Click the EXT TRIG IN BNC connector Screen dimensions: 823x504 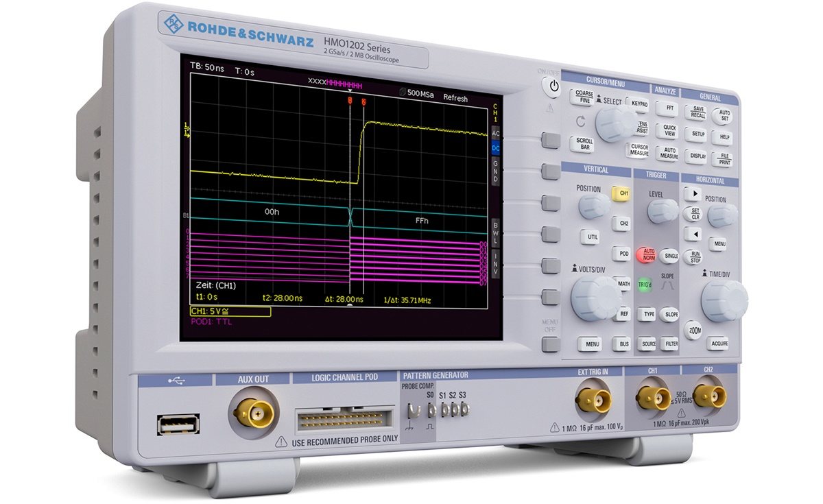tap(592, 398)
